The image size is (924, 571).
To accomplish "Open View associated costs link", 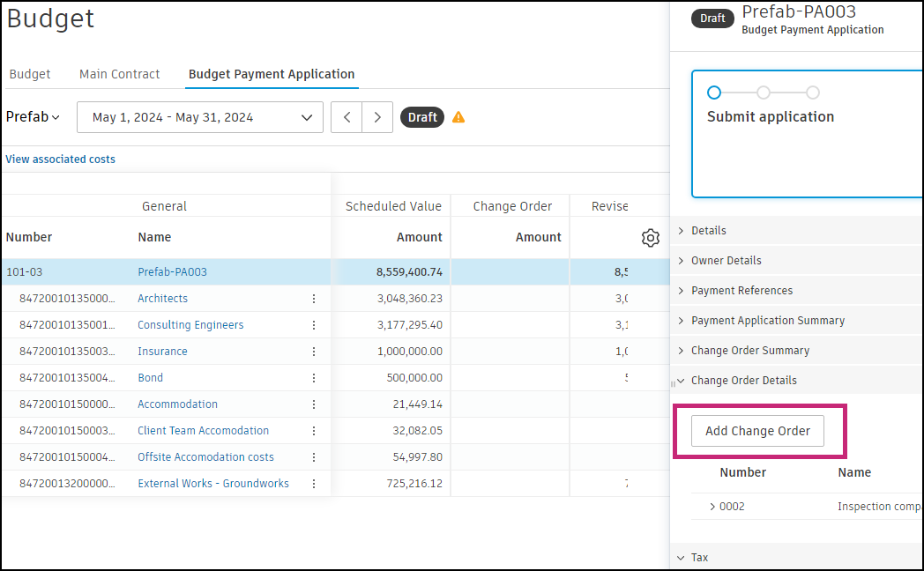I will [x=60, y=159].
